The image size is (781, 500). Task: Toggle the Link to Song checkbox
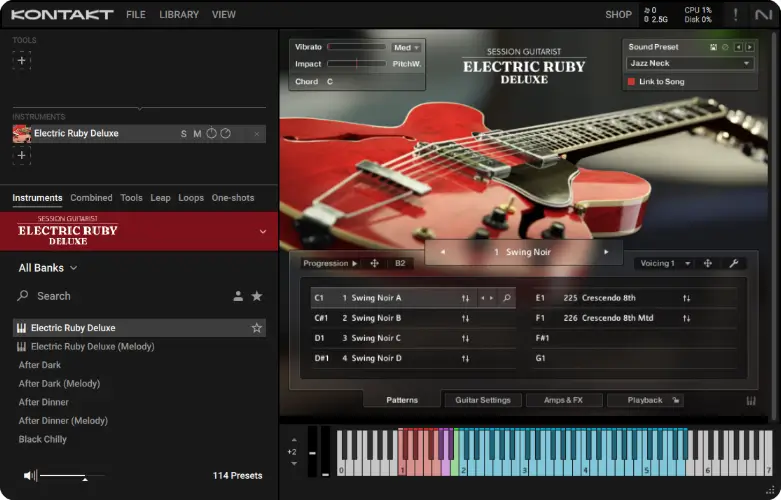pos(632,81)
